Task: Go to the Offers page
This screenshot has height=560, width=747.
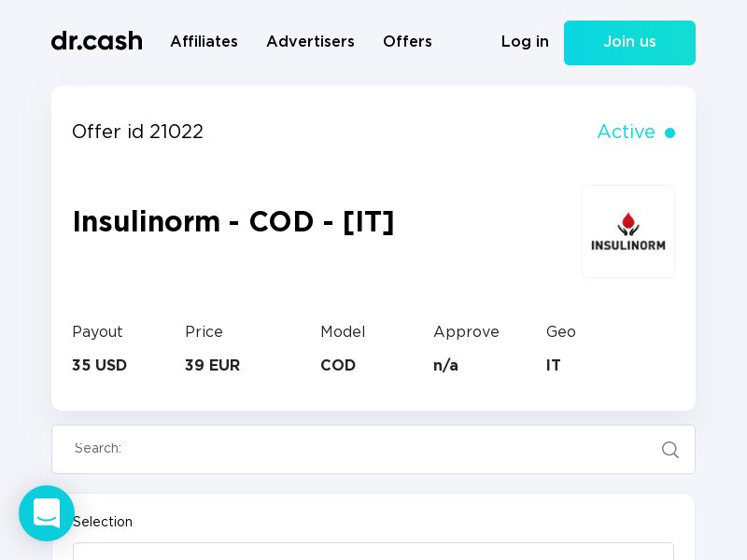Action: coord(407,41)
